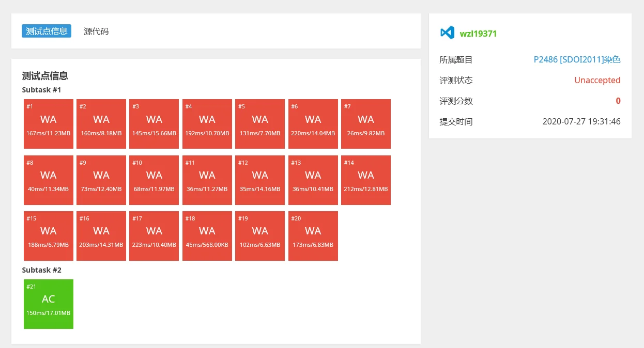Select test case #7 WA block
Image resolution: width=644 pixels, height=348 pixels.
tap(366, 124)
